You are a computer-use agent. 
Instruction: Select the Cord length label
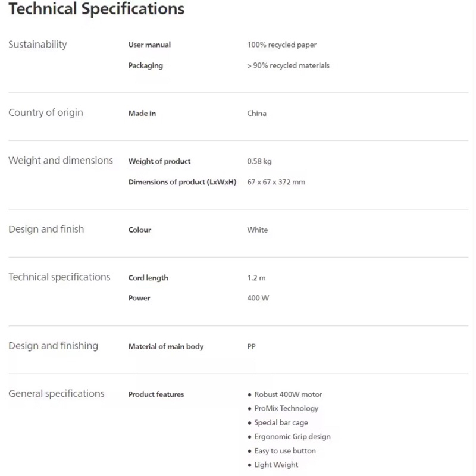tap(148, 278)
